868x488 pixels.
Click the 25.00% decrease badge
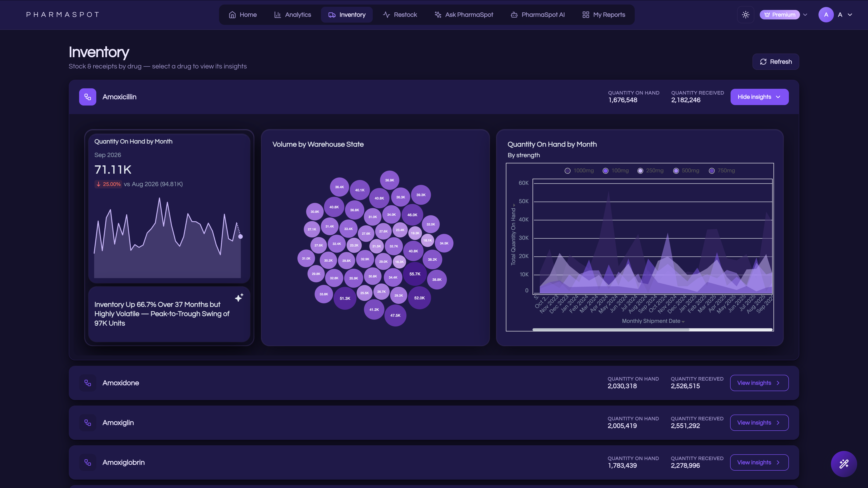(108, 184)
